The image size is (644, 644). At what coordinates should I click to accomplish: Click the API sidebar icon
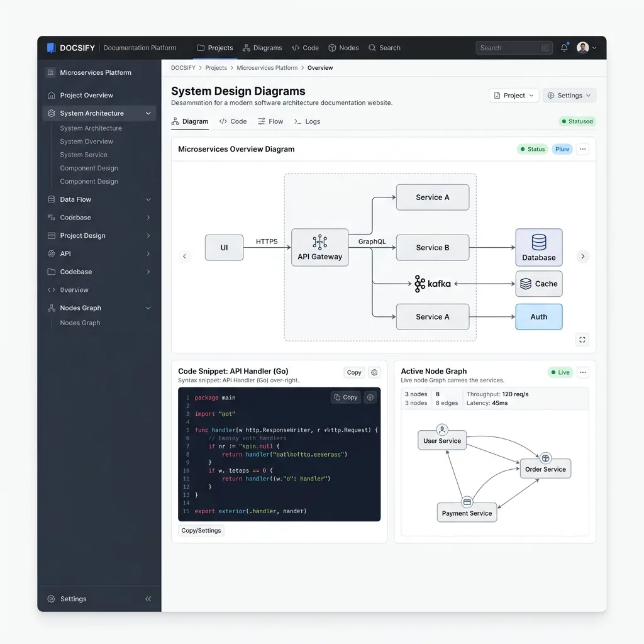[x=52, y=254]
